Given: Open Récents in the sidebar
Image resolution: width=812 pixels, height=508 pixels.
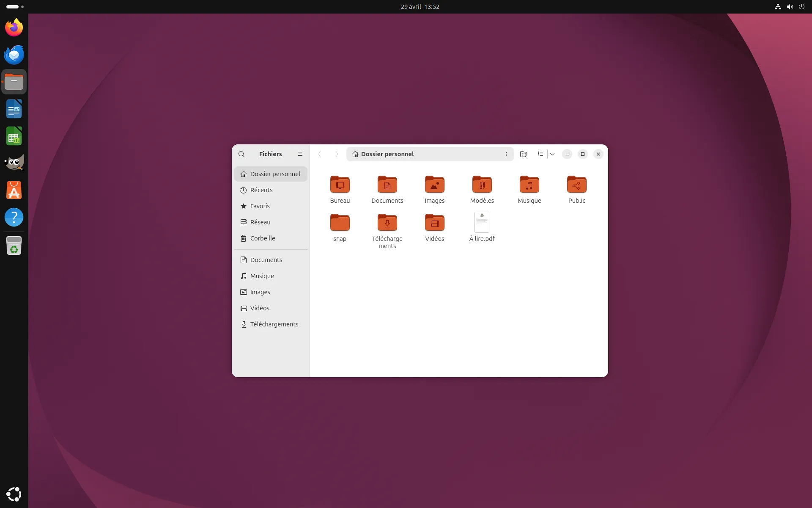Looking at the screenshot, I should click(x=271, y=190).
